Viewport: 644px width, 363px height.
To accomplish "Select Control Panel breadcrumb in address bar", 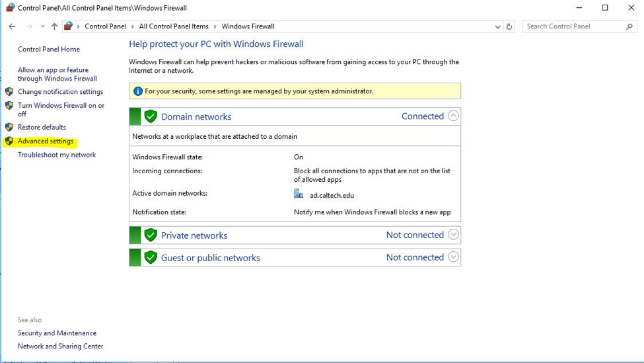I will click(x=105, y=26).
